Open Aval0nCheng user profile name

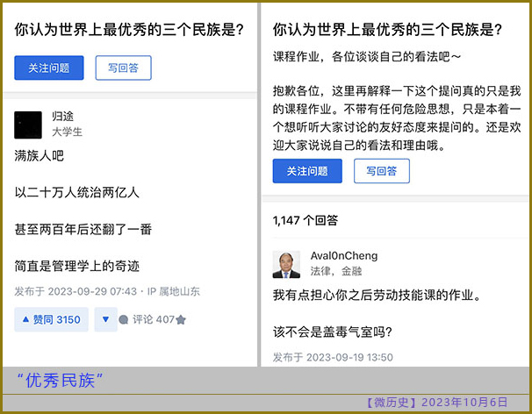(344, 255)
